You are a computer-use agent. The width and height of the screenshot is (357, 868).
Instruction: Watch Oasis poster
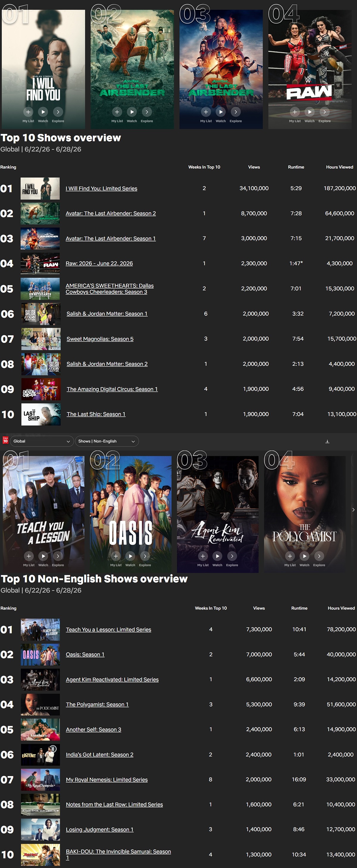130,556
